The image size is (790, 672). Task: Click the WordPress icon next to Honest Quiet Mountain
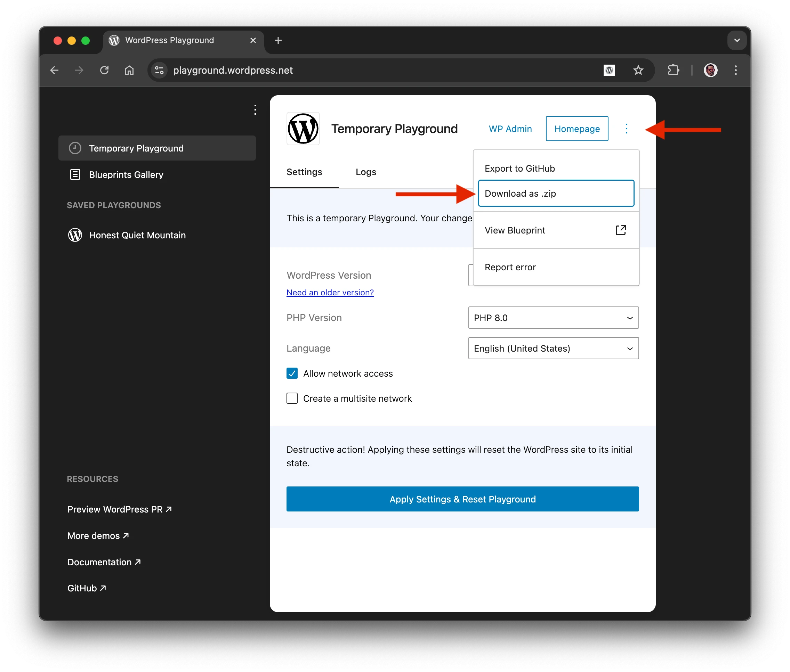tap(75, 235)
